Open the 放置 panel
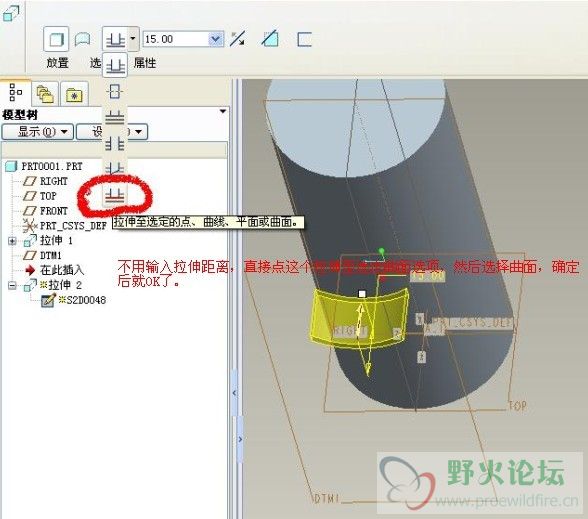Viewport: 588px width, 519px height. click(x=57, y=63)
